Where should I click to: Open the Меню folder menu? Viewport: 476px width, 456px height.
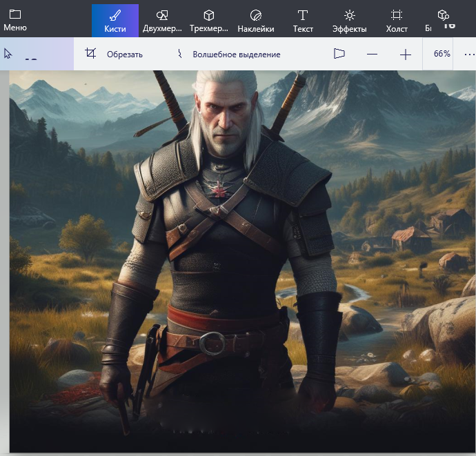(x=15, y=21)
